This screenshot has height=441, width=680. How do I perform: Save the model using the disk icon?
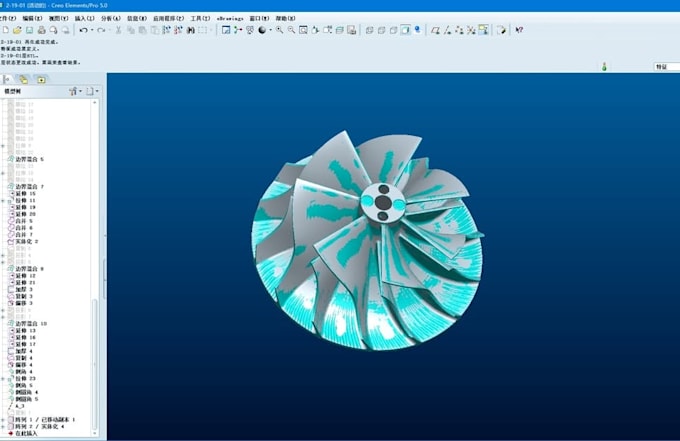29,30
